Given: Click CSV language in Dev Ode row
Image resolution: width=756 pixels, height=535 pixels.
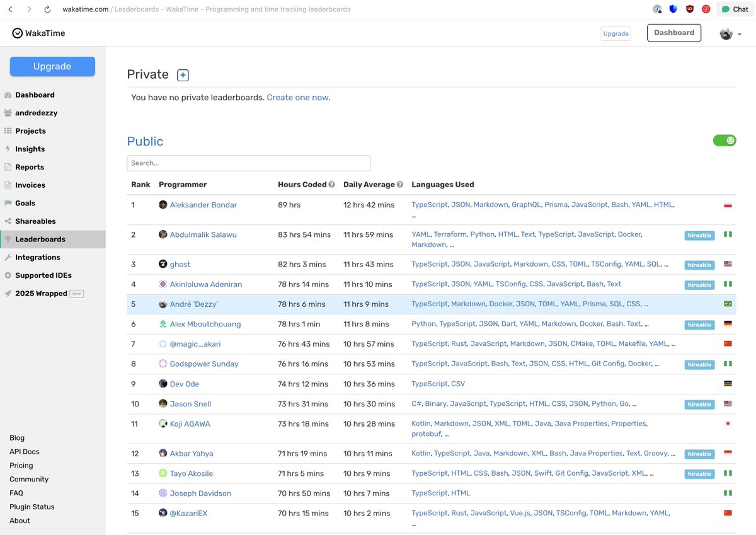Looking at the screenshot, I should 458,384.
